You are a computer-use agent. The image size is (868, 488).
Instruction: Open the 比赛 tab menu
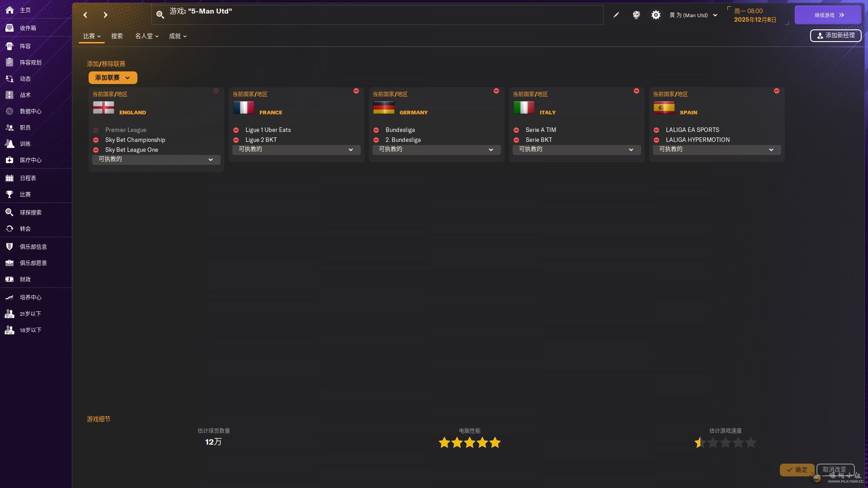coord(92,36)
